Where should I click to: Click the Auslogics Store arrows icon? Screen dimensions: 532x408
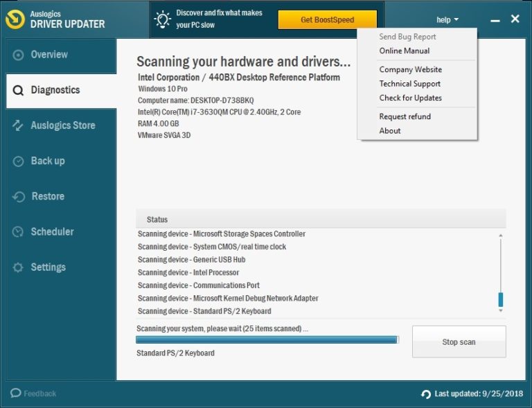point(17,125)
